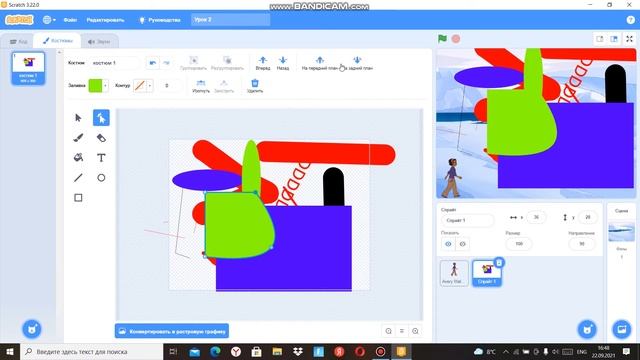Select the Circle tool
The width and height of the screenshot is (640, 360).
[101, 178]
